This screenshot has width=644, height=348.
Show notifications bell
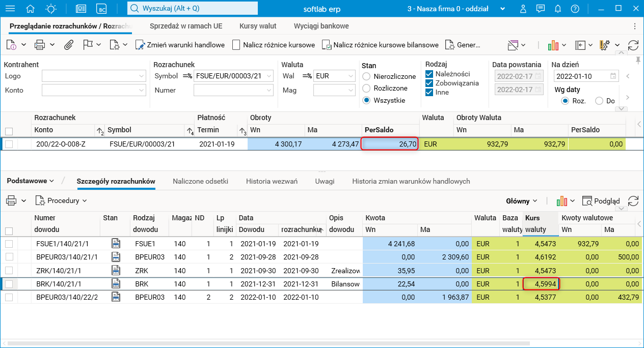coord(558,9)
